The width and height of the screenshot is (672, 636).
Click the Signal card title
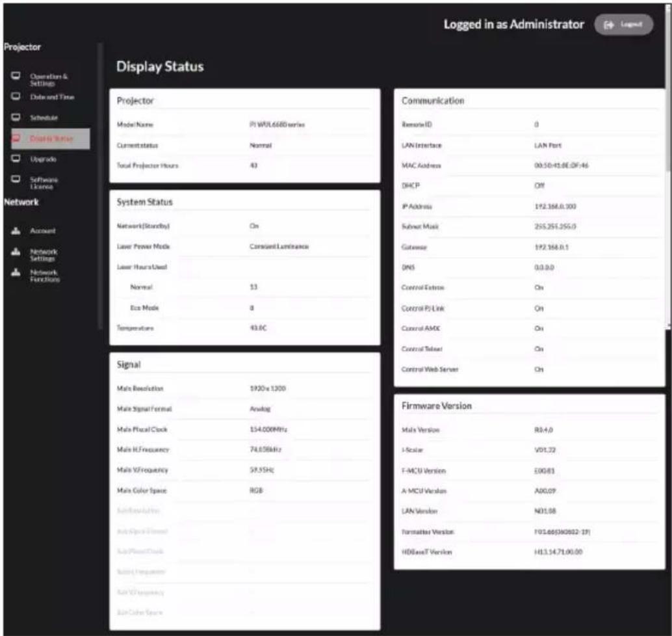pyautogui.click(x=129, y=365)
